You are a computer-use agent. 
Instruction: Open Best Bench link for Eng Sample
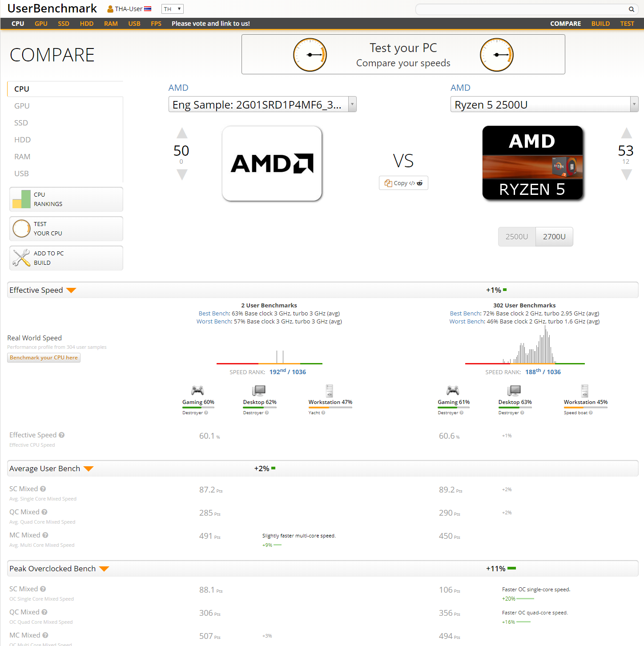[214, 314]
